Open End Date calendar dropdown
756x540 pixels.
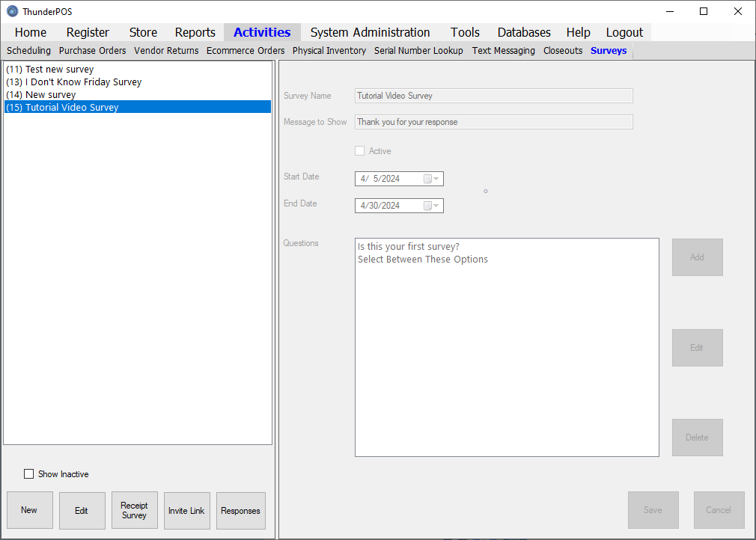pos(431,206)
